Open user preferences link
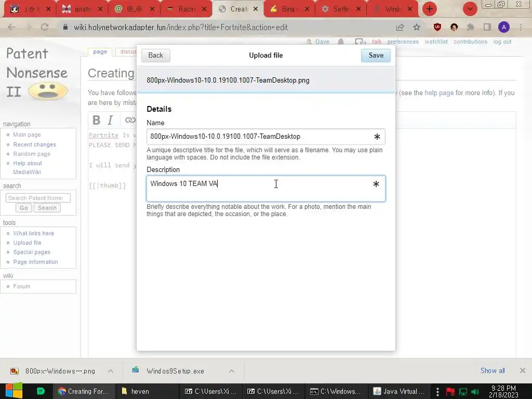This screenshot has height=399, width=532. point(403,42)
